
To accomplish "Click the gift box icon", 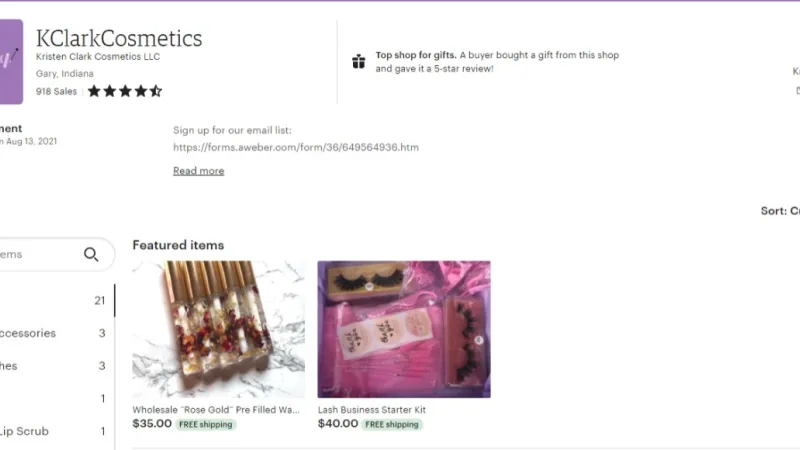I will pyautogui.click(x=359, y=61).
